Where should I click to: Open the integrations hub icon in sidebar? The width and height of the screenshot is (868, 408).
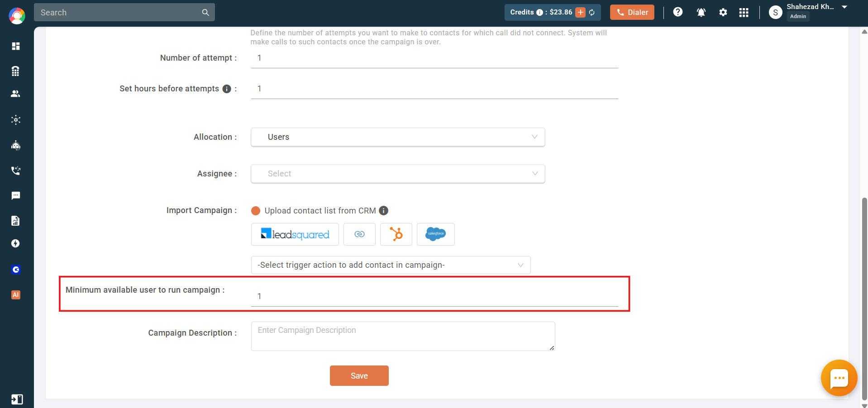pyautogui.click(x=16, y=120)
